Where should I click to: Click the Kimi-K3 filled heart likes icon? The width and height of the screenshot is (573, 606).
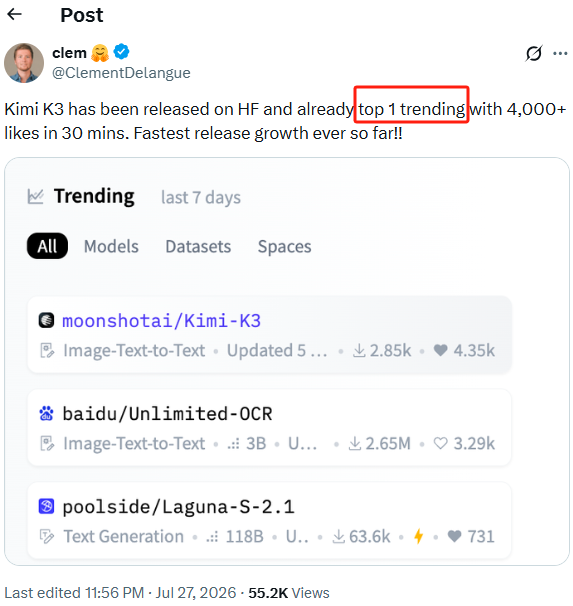(440, 350)
